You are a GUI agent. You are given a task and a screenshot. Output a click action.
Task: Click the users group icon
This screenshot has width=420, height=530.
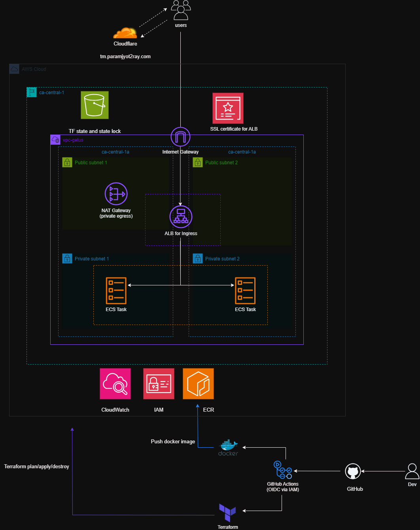point(181,10)
